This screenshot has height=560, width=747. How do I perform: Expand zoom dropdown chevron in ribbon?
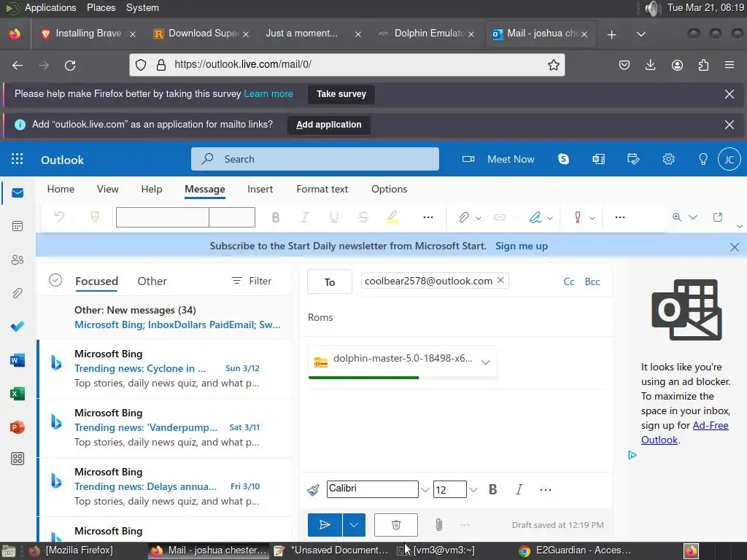point(693,217)
